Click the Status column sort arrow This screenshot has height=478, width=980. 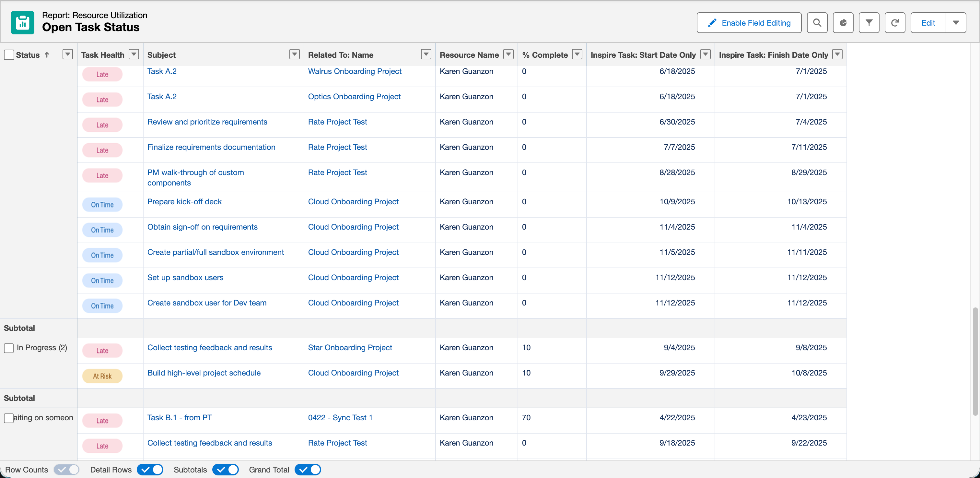pyautogui.click(x=47, y=55)
